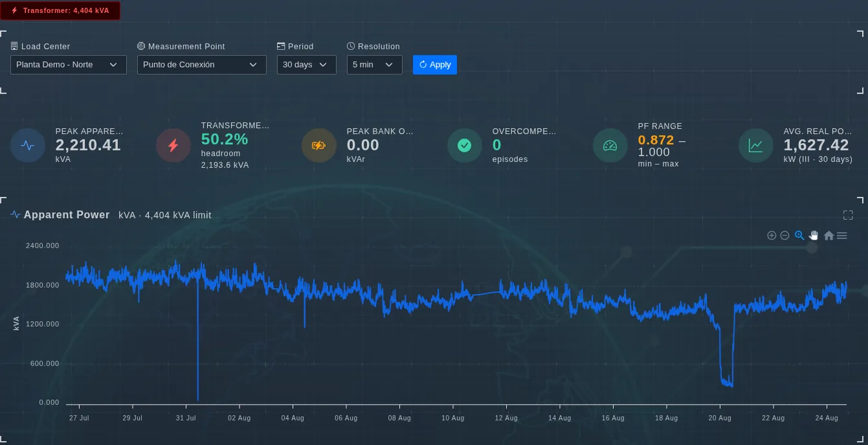The width and height of the screenshot is (868, 445).
Task: Click the kW (III · 30 days) caption
Action: 818,159
